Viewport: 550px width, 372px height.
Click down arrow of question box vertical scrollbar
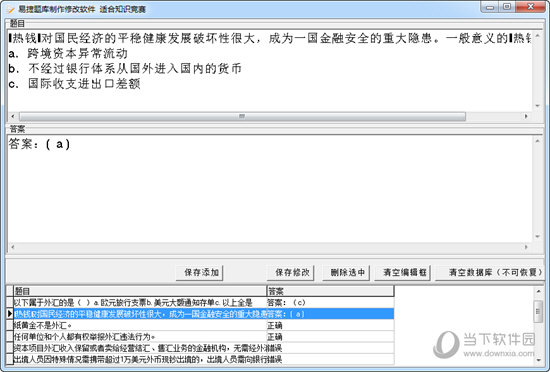pyautogui.click(x=538, y=106)
